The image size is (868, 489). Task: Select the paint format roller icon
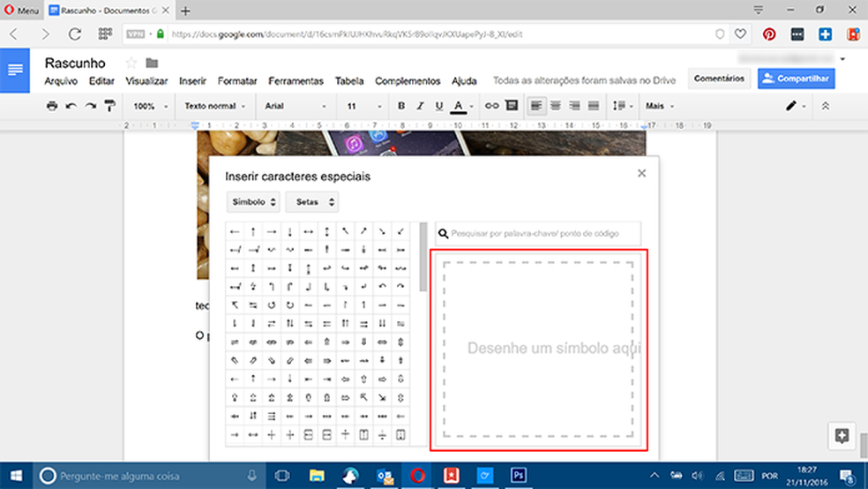coord(109,106)
